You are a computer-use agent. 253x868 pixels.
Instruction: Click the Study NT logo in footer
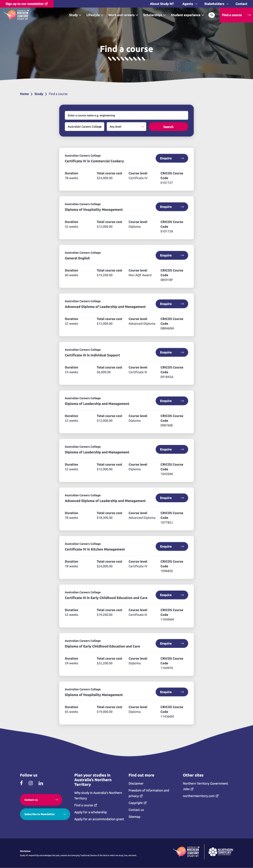coord(186,852)
